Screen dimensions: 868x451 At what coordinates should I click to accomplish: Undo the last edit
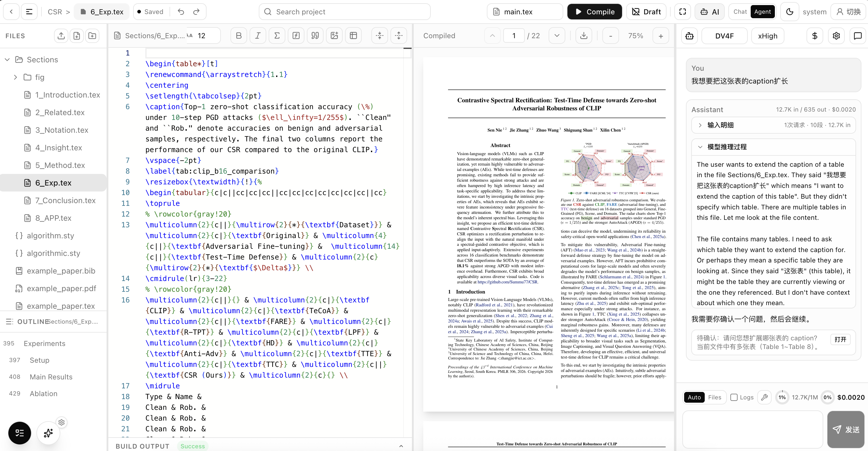[x=181, y=12]
